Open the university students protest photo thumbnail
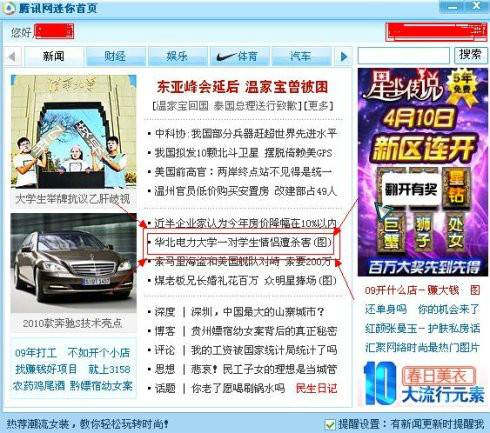The width and height of the screenshot is (490, 433). [x=73, y=132]
